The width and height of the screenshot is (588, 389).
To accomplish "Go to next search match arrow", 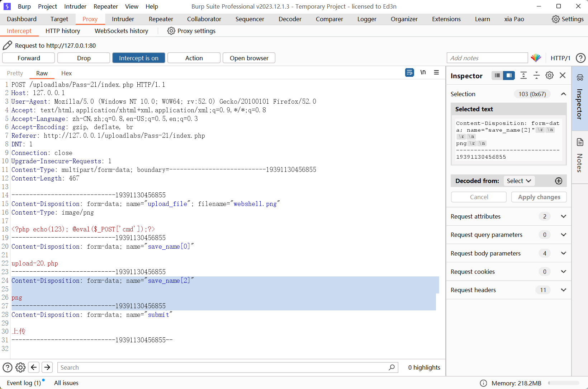I will (47, 367).
